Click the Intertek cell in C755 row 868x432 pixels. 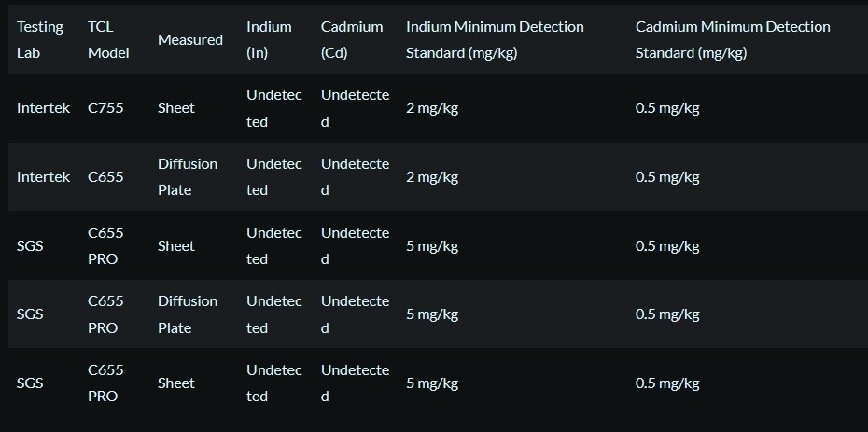pyautogui.click(x=43, y=108)
